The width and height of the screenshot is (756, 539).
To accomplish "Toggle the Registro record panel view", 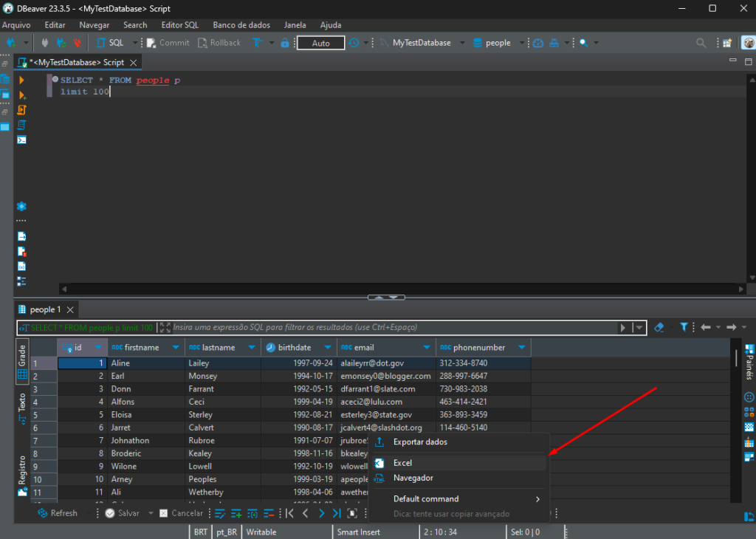I will pos(22,475).
